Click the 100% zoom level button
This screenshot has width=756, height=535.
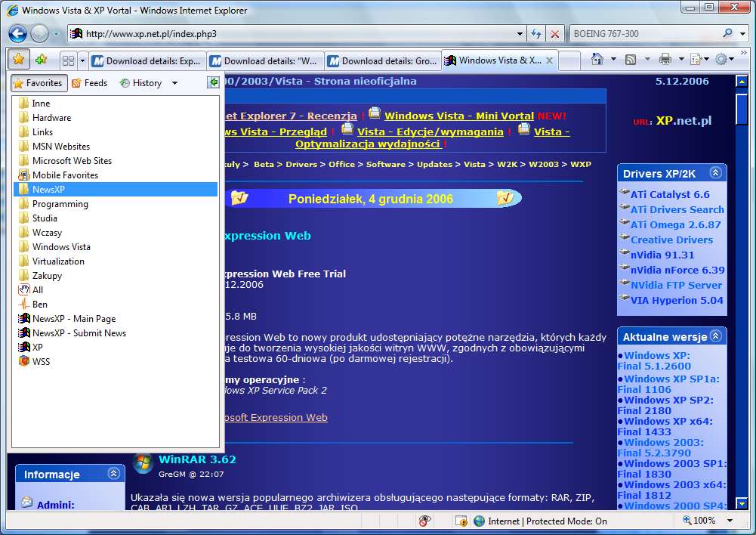699,521
